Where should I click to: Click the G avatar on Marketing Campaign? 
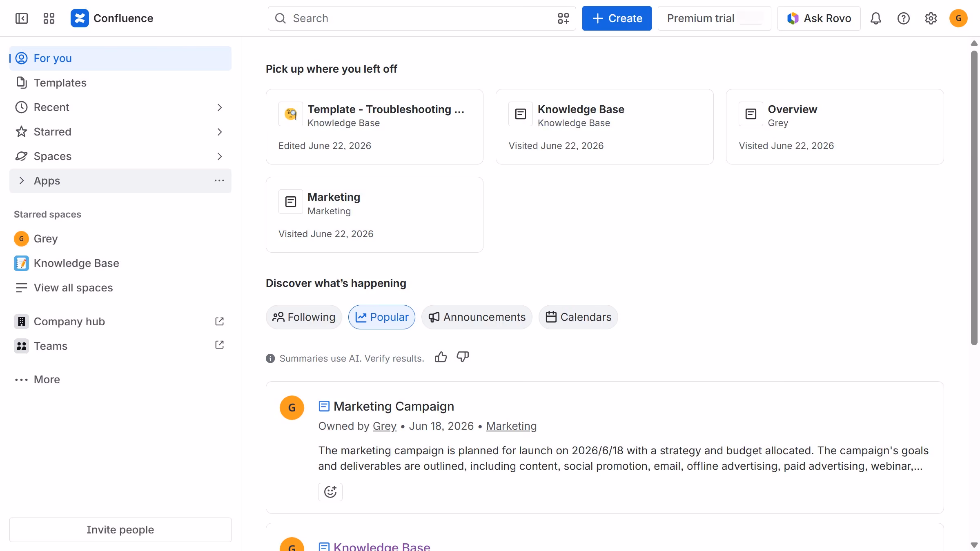click(292, 408)
